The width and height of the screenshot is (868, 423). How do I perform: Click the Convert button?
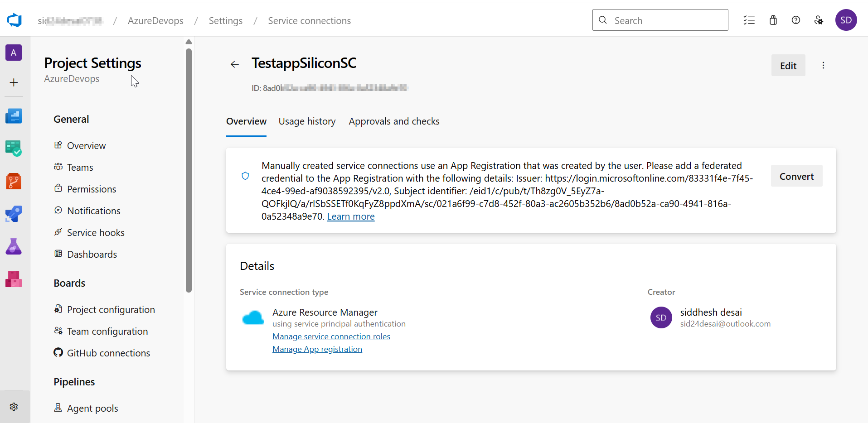click(x=796, y=176)
